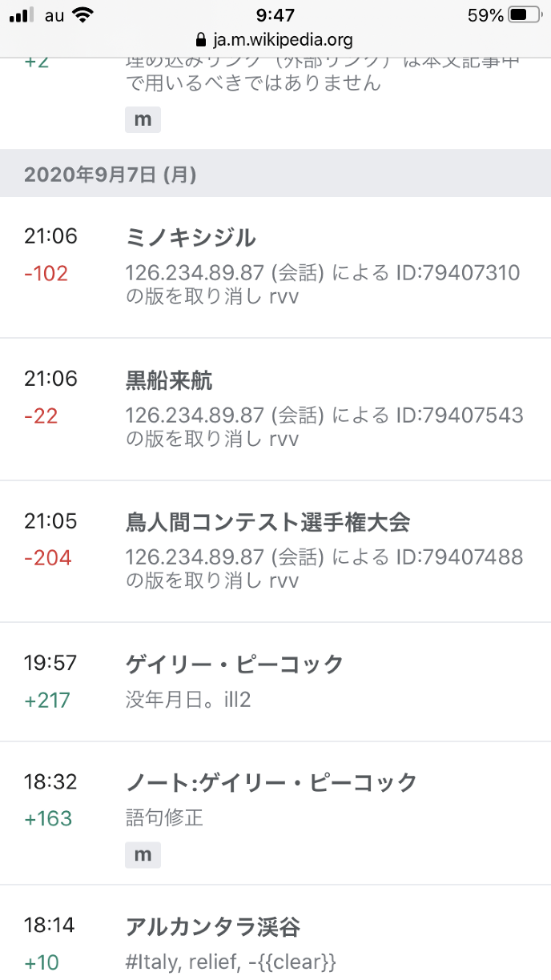Open the 19:57 ゲイリー・ピーコック article link

point(234,664)
